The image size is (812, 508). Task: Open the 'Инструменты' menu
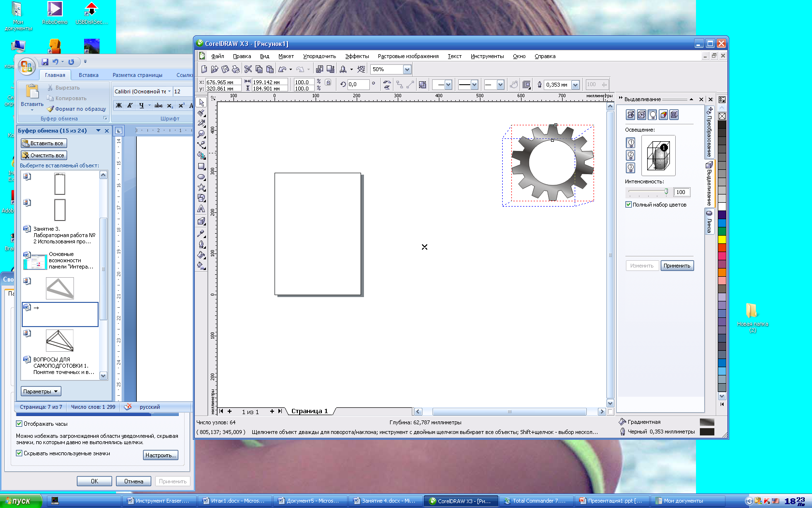tap(487, 56)
